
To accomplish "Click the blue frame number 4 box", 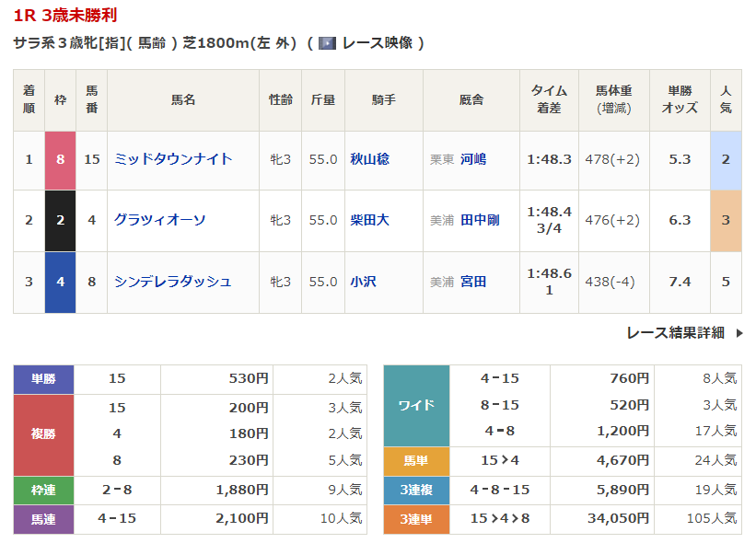I will [60, 282].
